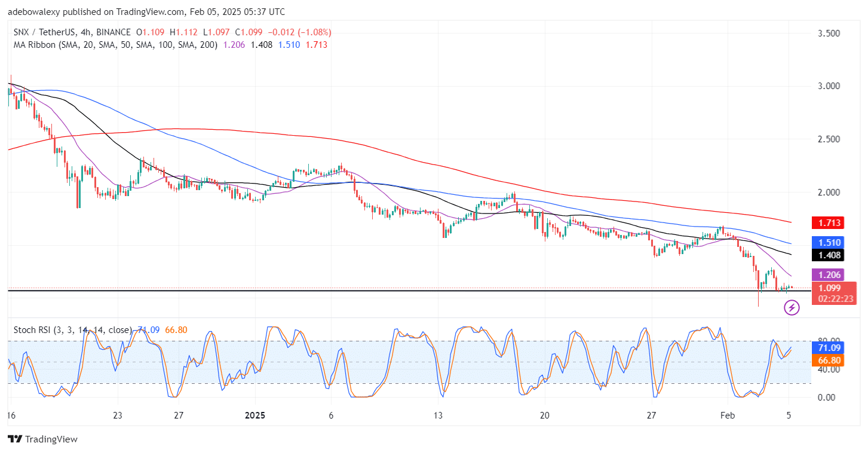Click date 23 on the time axis
This screenshot has height=452, width=868.
coord(117,415)
